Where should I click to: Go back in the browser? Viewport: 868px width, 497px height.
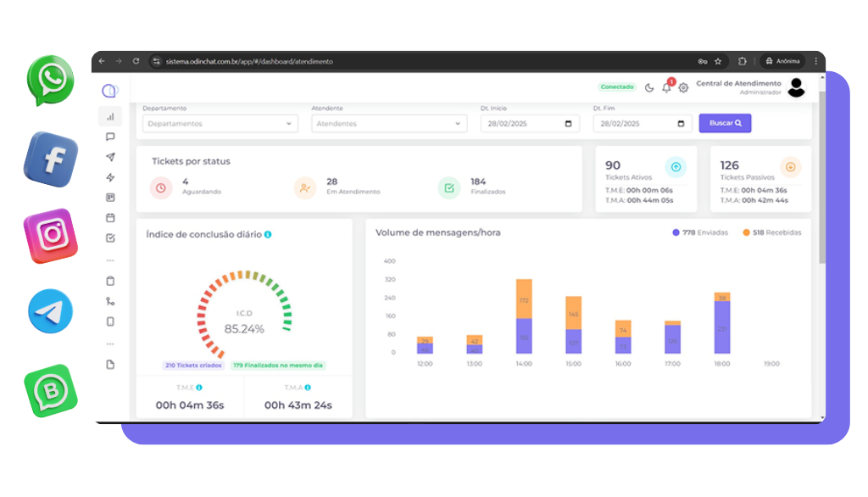click(x=102, y=62)
